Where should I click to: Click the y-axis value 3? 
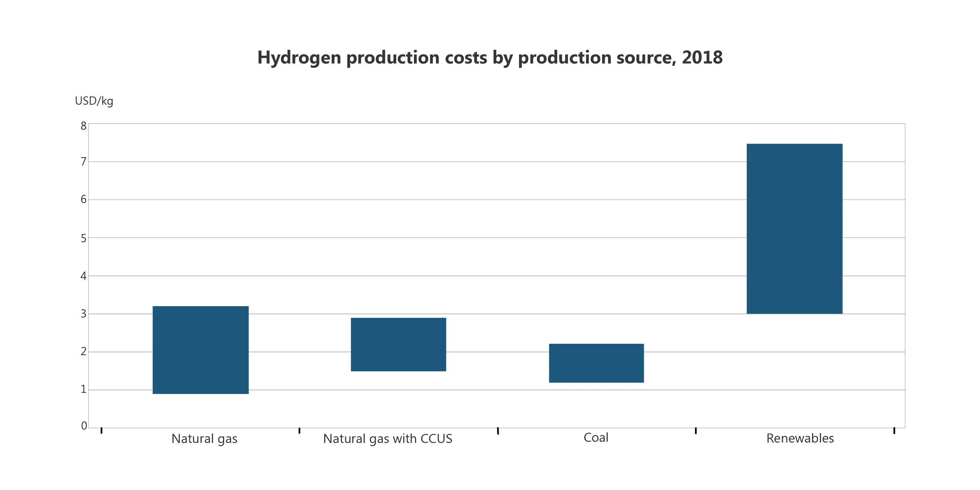coord(83,314)
